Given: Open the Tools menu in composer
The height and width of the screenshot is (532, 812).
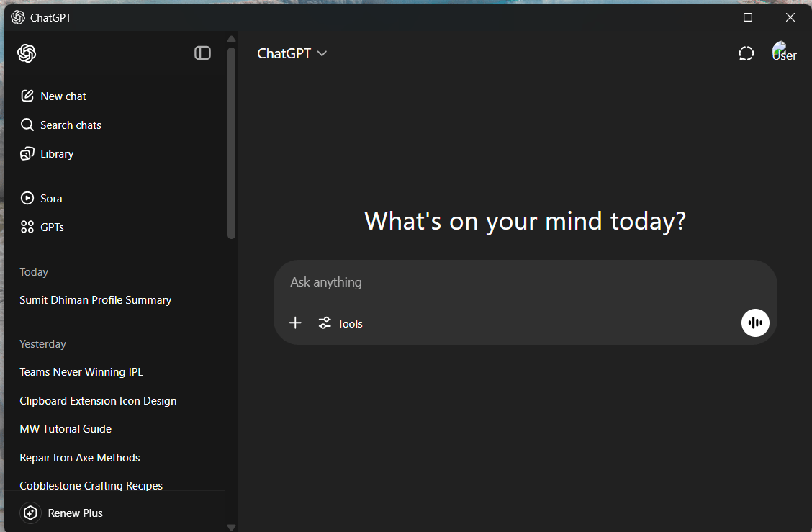Looking at the screenshot, I should (340, 323).
